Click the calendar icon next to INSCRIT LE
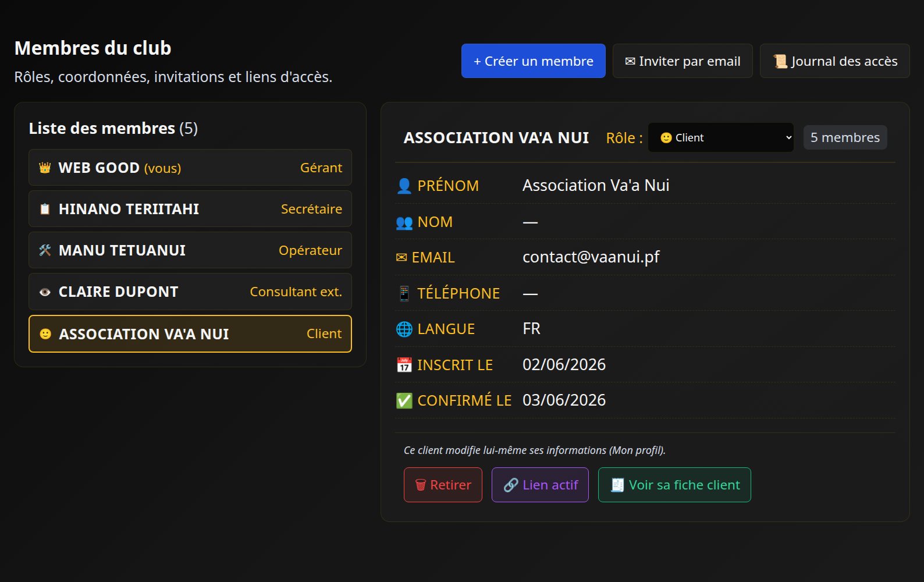Screen dimensions: 924x582 click(404, 365)
